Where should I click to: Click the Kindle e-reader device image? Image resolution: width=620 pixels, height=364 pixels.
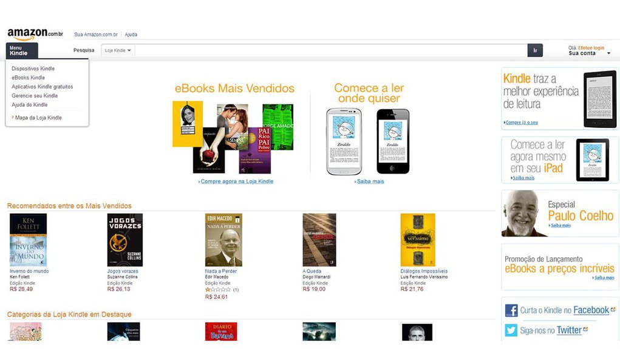[x=599, y=99]
